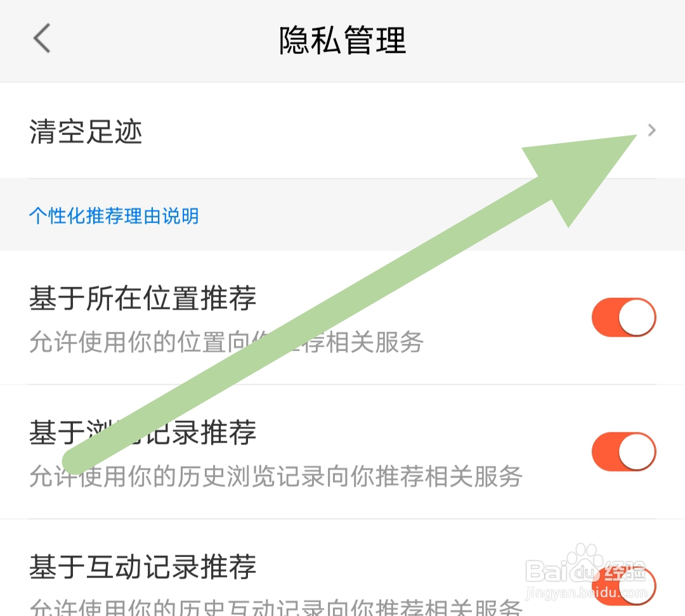The image size is (685, 616).
Task: Toggle the 基于互动记录推荐 switch
Action: [624, 586]
